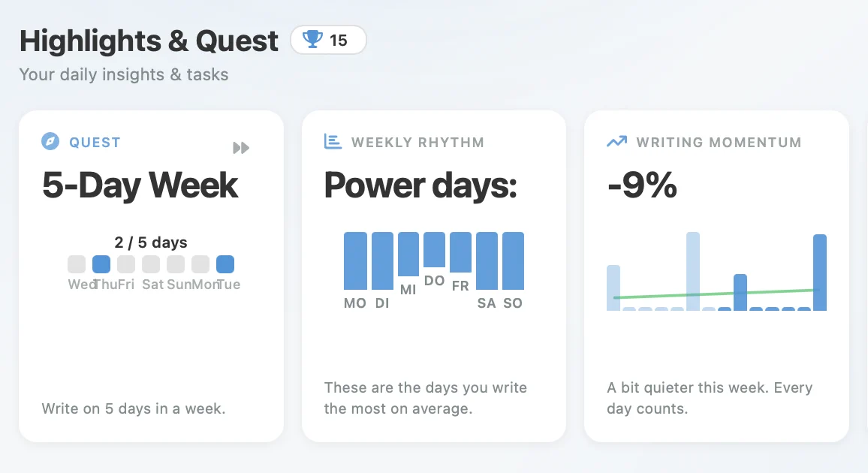The height and width of the screenshot is (473, 868).
Task: Select the Sun day square
Action: [175, 264]
